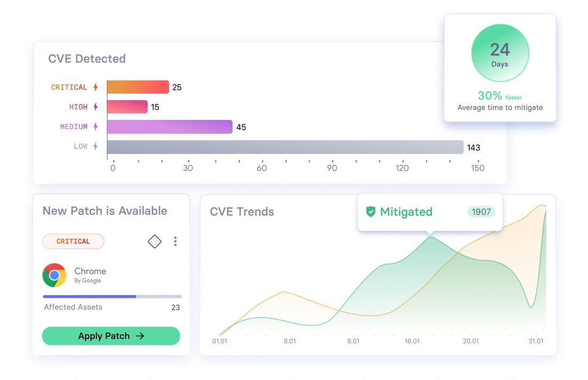
Task: Select the MEDIUM severity bar showing 45
Action: coord(170,127)
